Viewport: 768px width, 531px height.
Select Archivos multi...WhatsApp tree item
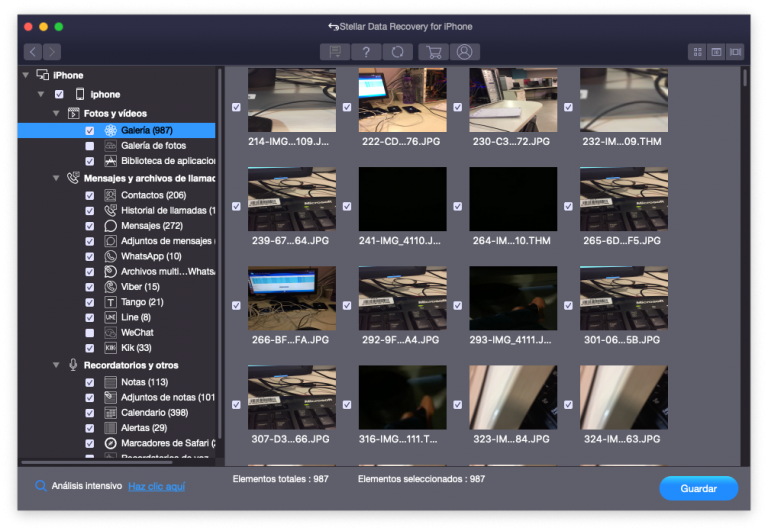168,271
